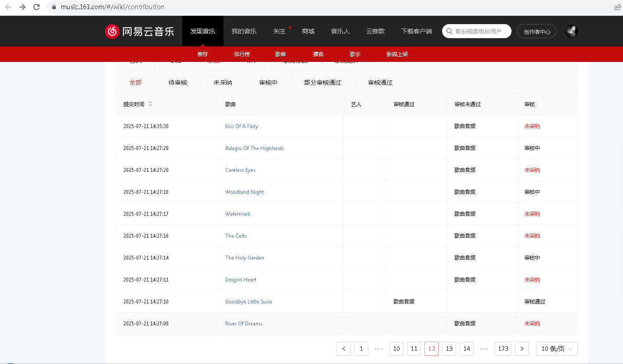This screenshot has height=364, width=623.
Task: Switch to the 未采纳 filter tab
Action: (223, 82)
